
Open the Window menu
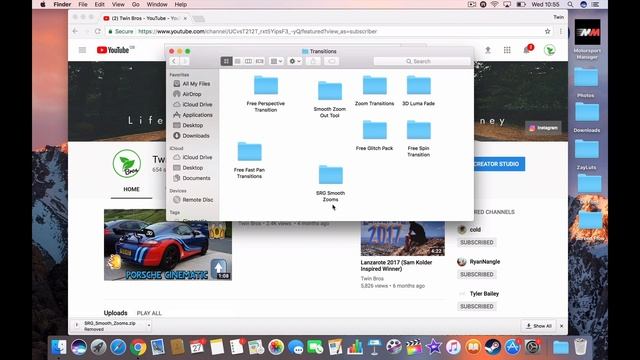[x=157, y=4]
